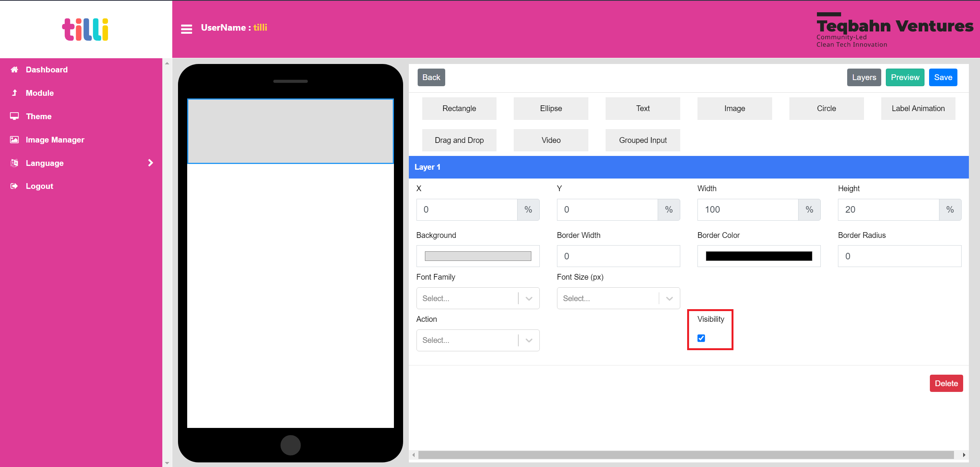Switch to Layers panel tab

(864, 77)
